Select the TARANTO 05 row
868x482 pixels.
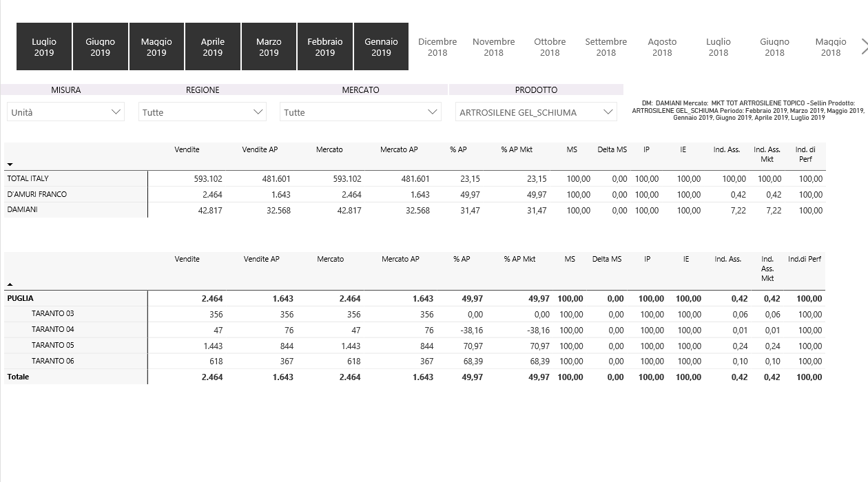52,345
